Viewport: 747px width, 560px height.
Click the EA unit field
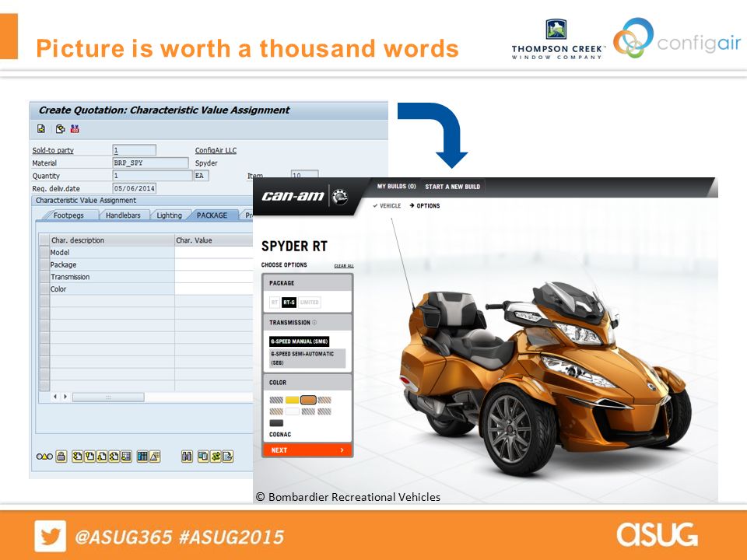click(201, 176)
